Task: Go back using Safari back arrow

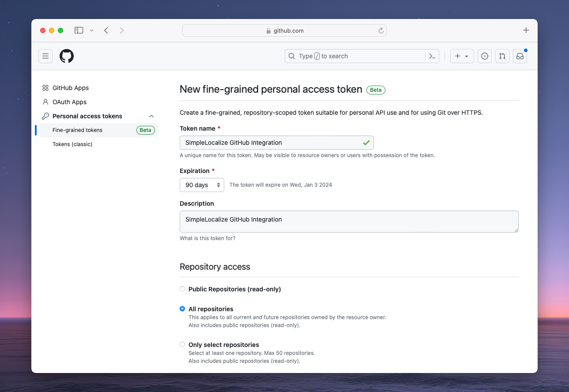Action: tap(106, 30)
